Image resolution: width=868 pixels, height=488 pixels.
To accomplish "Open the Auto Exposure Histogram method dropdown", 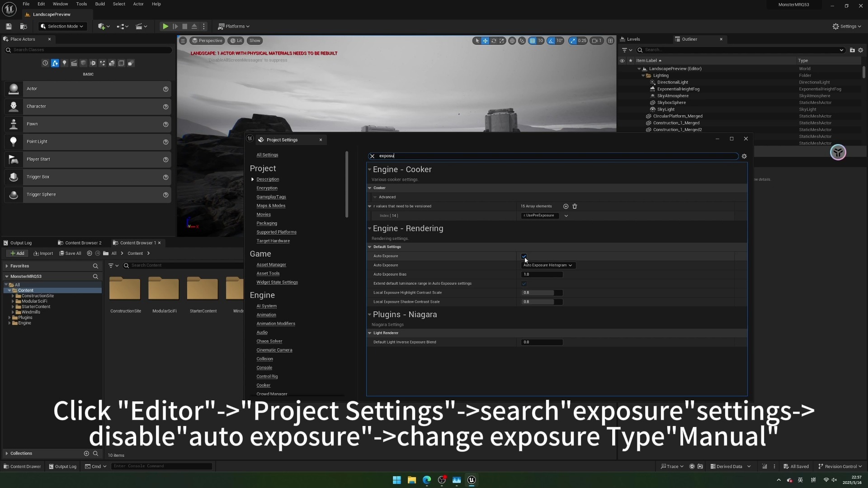I will pos(548,265).
